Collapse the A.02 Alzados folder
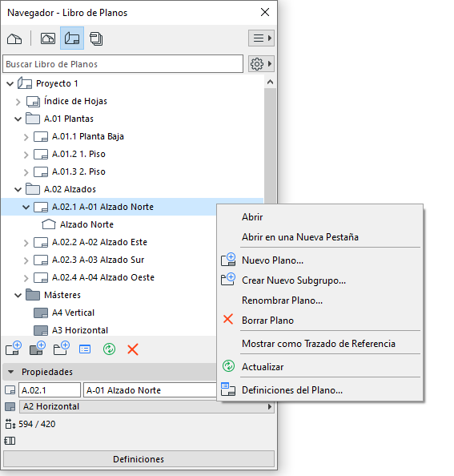The height and width of the screenshot is (476, 454). [x=18, y=190]
